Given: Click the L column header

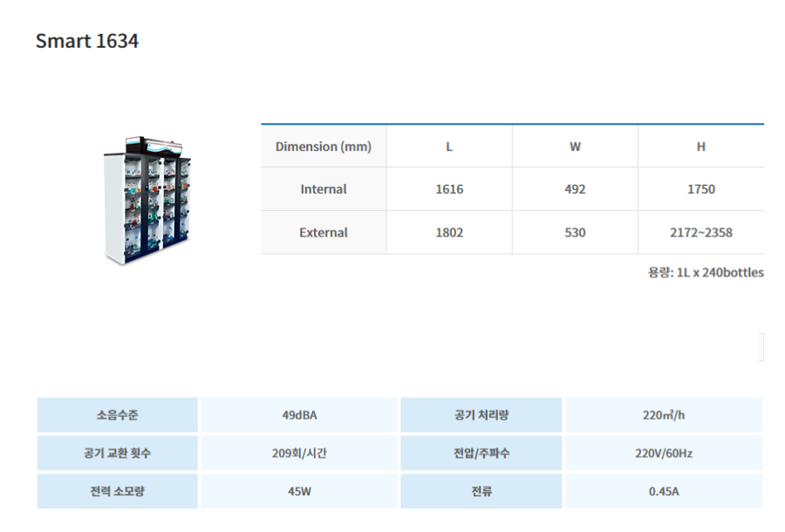Looking at the screenshot, I should tap(449, 147).
